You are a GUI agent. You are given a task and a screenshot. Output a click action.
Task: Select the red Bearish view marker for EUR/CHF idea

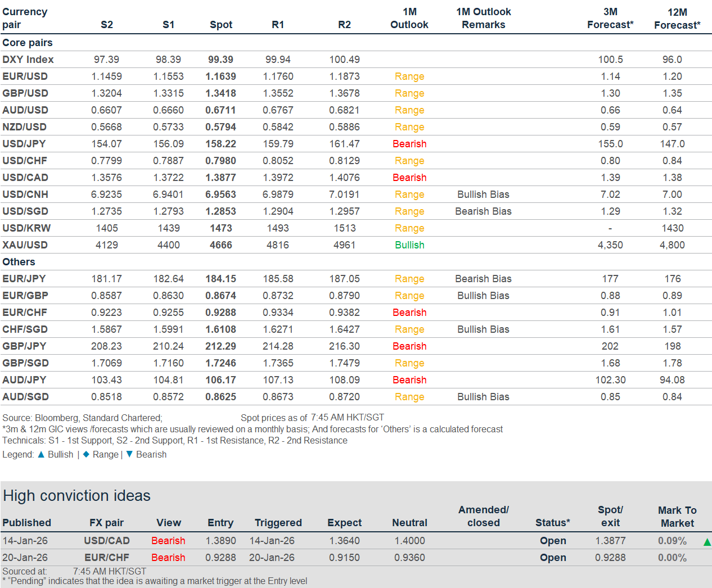168,557
